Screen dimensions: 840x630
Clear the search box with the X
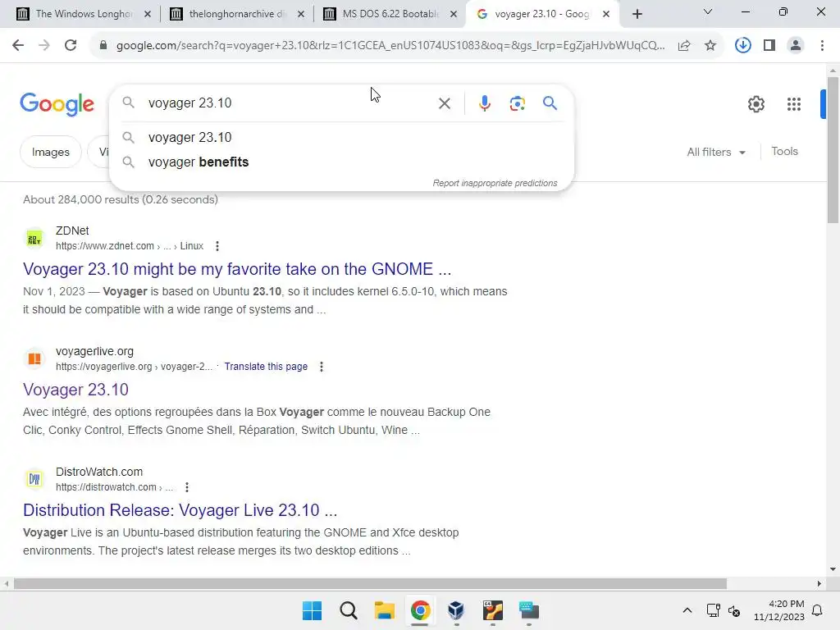444,103
